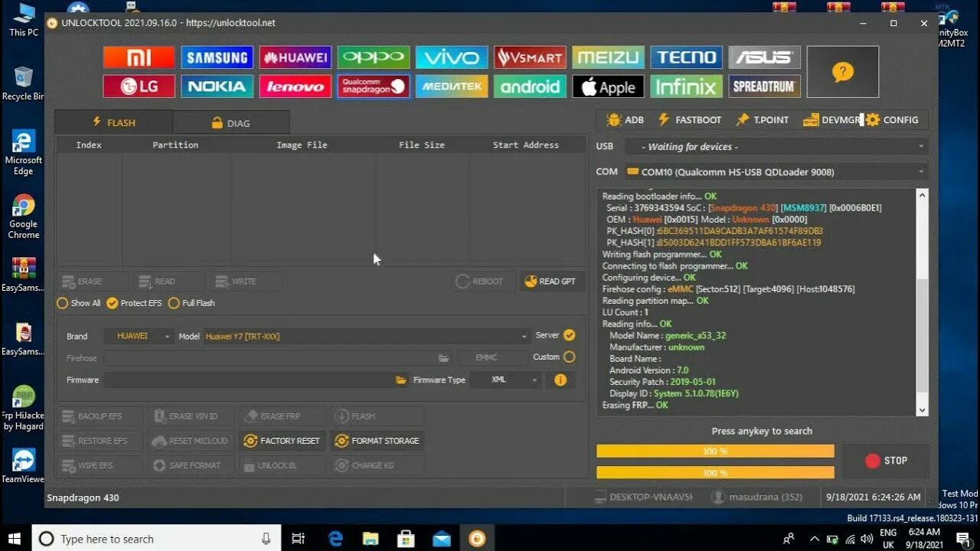Select the Apple brand logo
Screen dimensions: 980x551
(608, 86)
